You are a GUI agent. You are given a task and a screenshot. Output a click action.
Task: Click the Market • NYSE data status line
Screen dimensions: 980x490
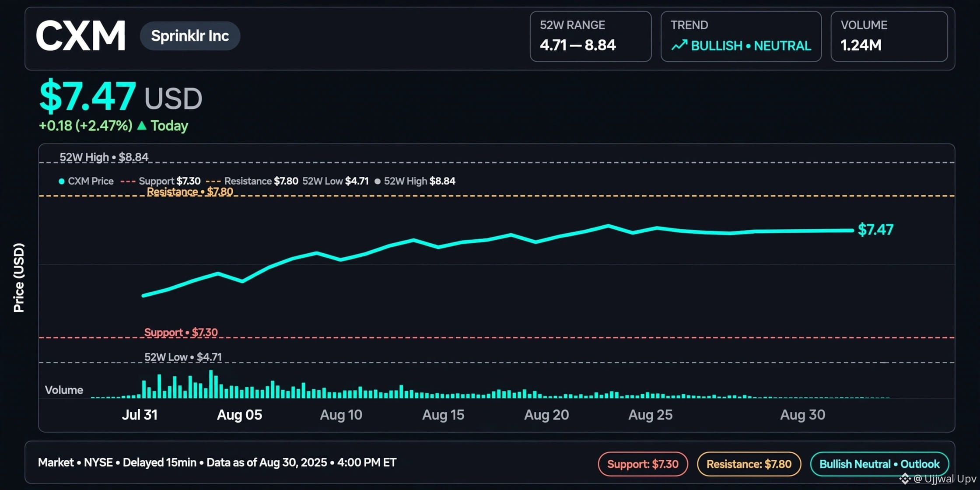click(x=217, y=462)
